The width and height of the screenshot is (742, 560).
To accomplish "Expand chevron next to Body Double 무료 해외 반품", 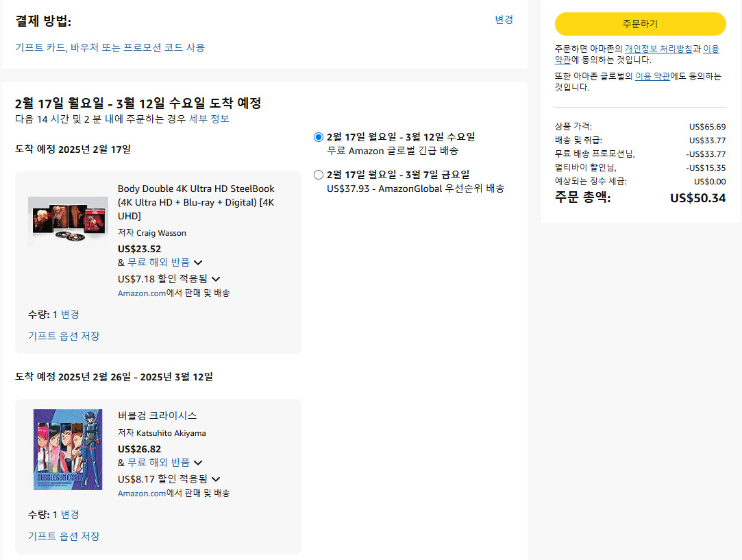I will (x=198, y=263).
